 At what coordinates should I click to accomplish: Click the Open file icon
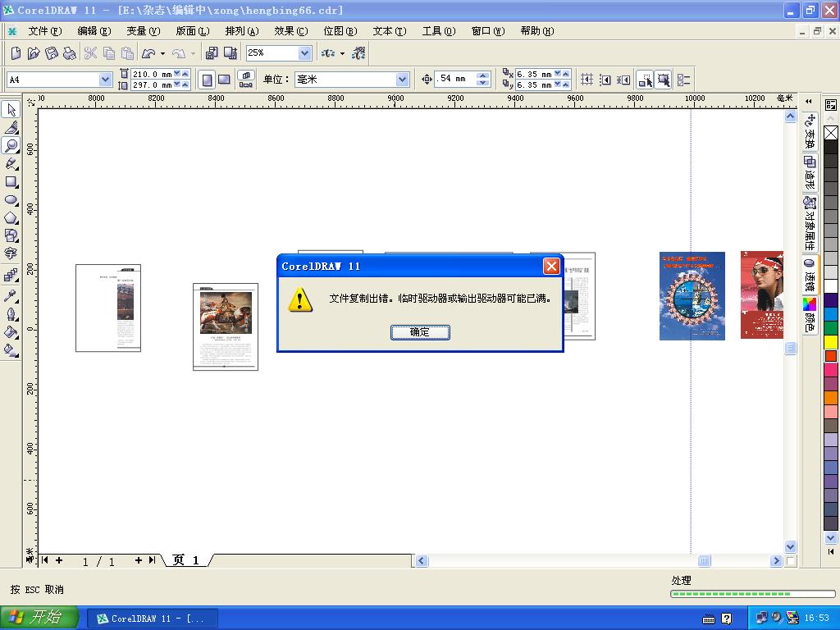point(34,53)
